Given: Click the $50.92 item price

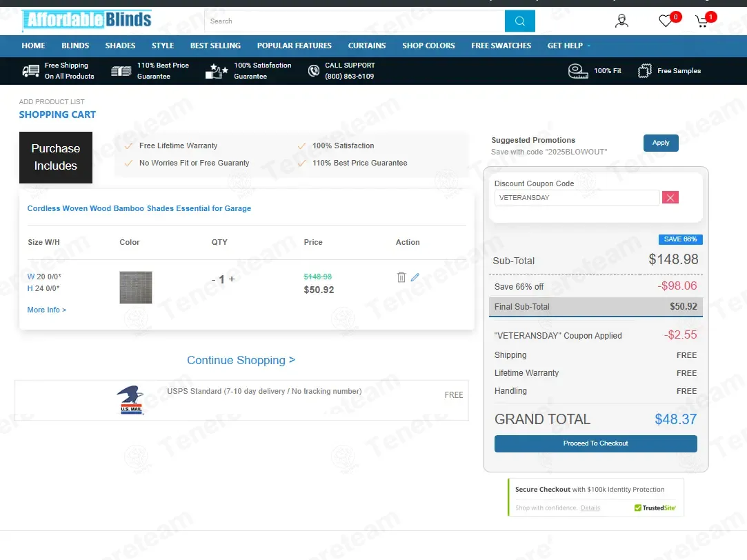Looking at the screenshot, I should coord(319,290).
